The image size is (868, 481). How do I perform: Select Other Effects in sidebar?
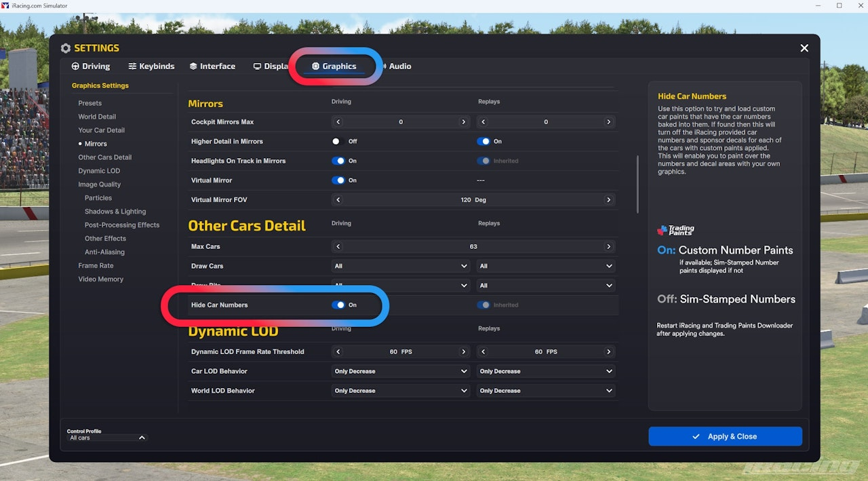click(105, 239)
